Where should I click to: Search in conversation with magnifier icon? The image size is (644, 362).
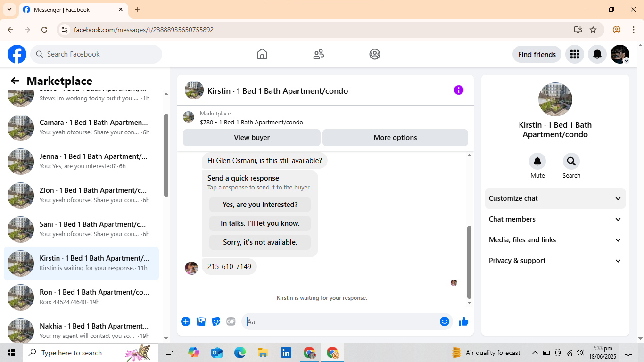571,161
